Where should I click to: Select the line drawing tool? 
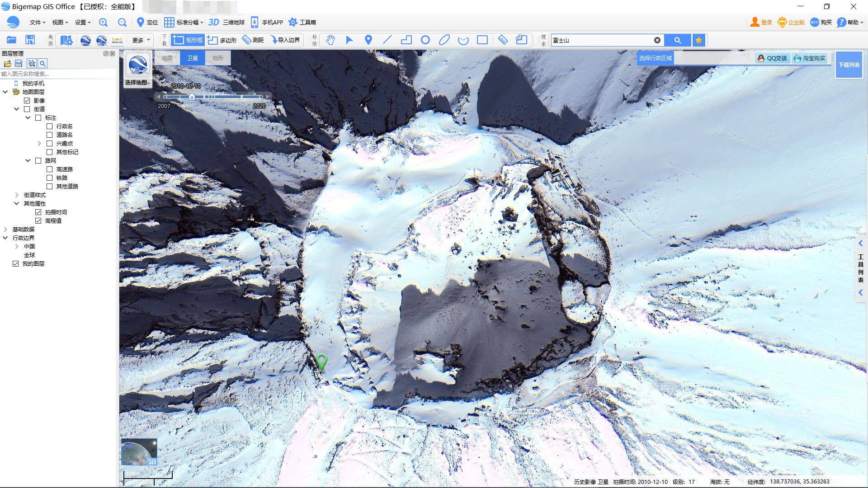387,40
